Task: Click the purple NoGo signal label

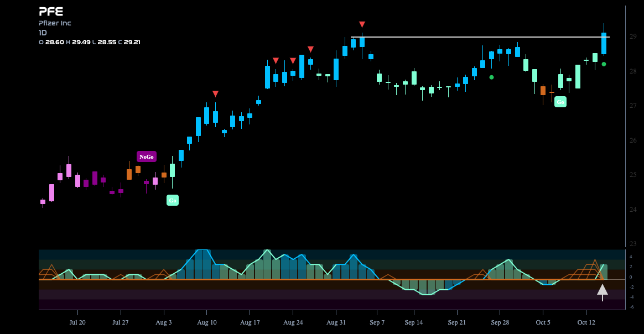Action: (147, 156)
